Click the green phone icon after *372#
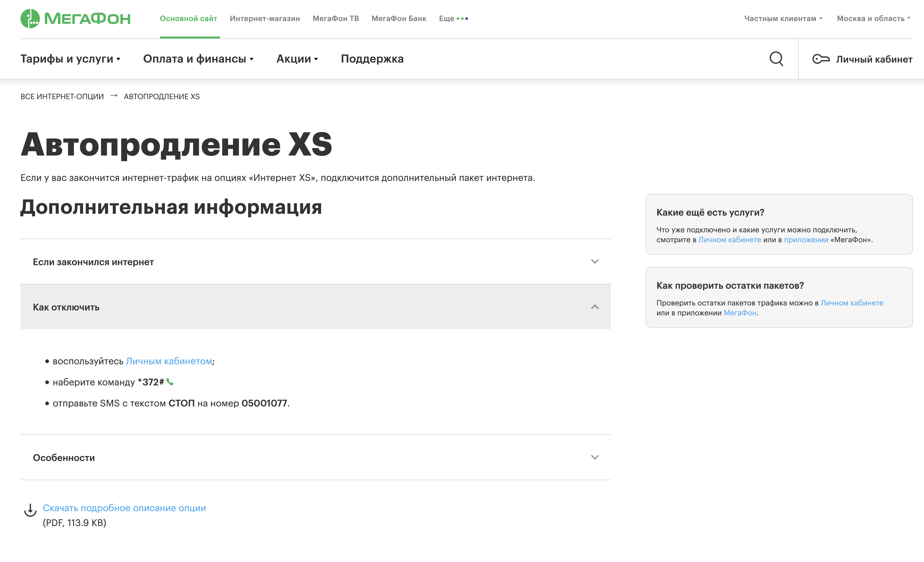Viewport: 924px width, 562px height. coord(170,382)
